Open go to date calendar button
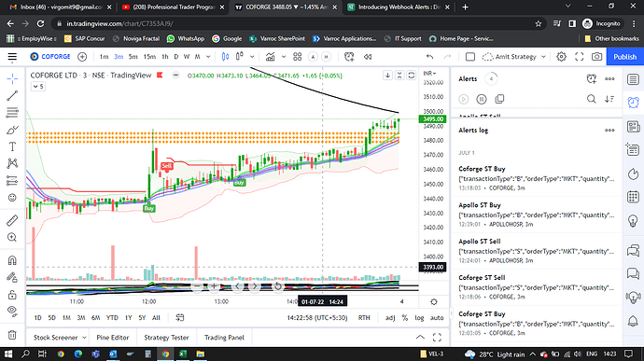Screen dimensions: 644x361 click(180, 317)
